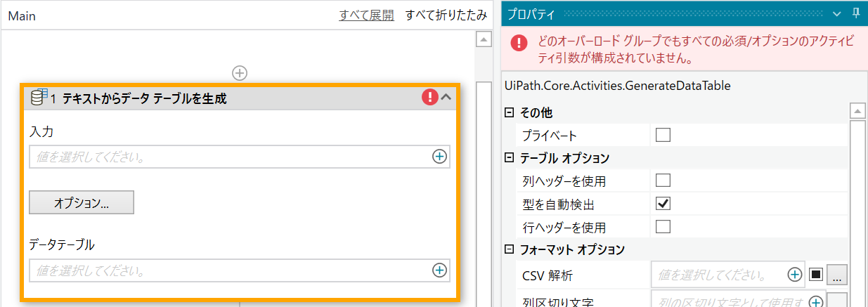Click UiPath.Core.Activities.GenerateDataTable text
The image size is (868, 307).
(x=618, y=86)
